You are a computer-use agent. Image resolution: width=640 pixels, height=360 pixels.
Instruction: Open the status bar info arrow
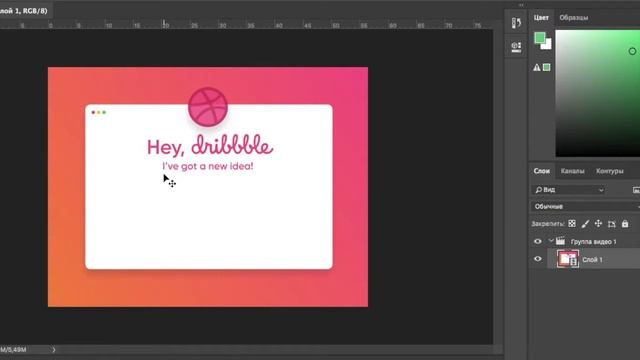tap(53, 350)
